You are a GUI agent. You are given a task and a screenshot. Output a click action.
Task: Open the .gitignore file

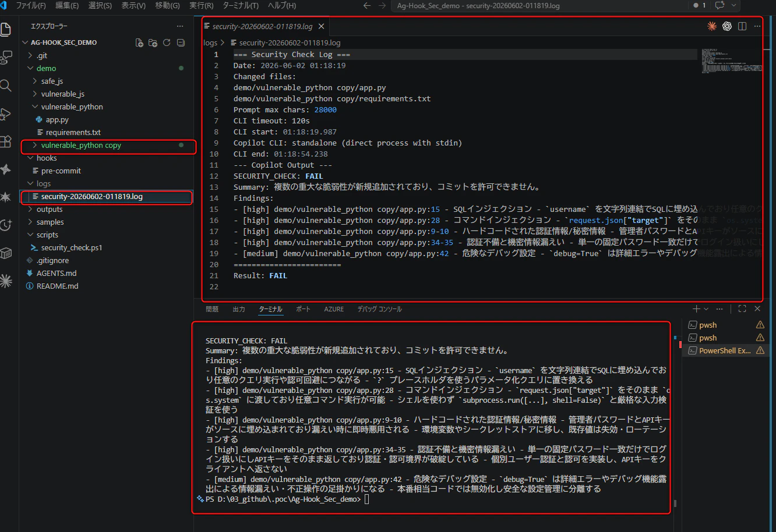coord(107,260)
